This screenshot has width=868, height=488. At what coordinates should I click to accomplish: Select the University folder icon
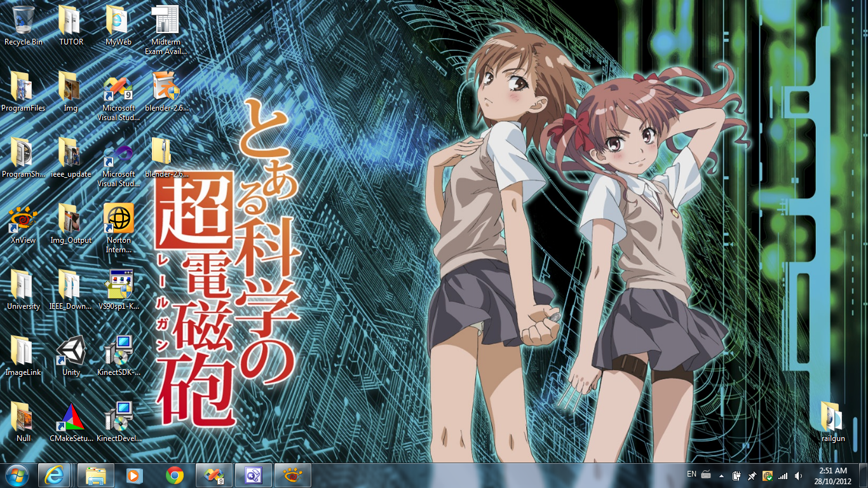(24, 290)
